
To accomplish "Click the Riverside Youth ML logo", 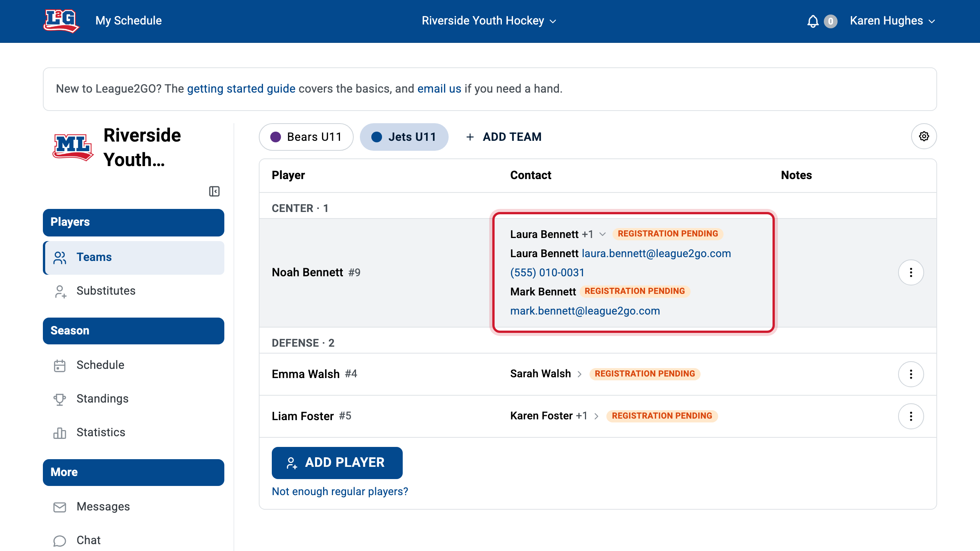I will pyautogui.click(x=73, y=147).
